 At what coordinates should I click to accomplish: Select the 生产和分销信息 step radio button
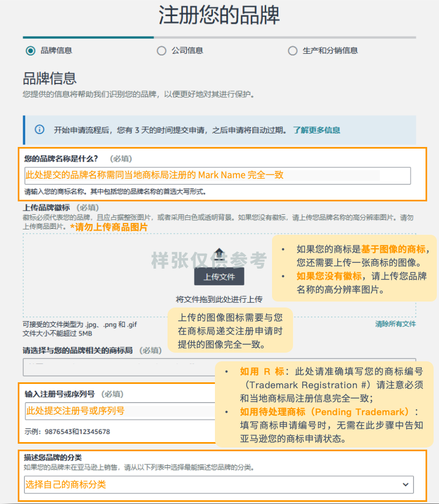point(292,51)
